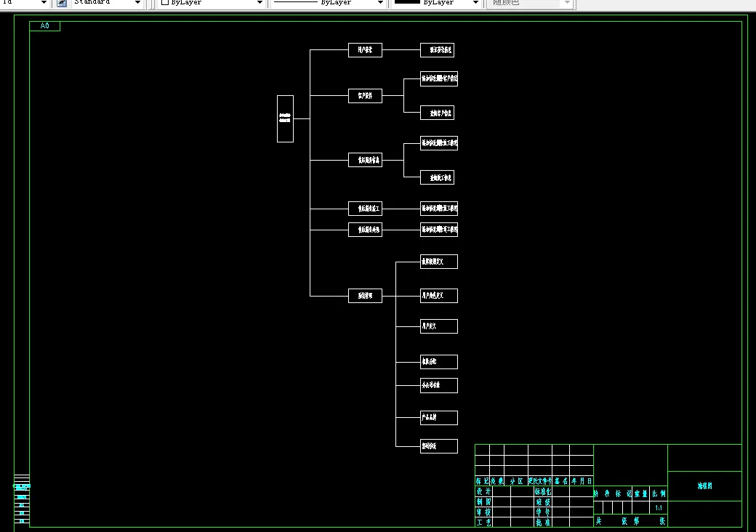756x532 pixels.
Task: Click the 标记 header in title block
Action: (x=482, y=481)
